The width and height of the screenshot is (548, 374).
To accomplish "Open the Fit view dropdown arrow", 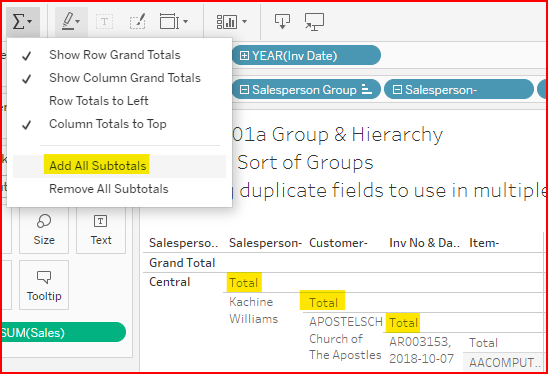I will coord(186,22).
